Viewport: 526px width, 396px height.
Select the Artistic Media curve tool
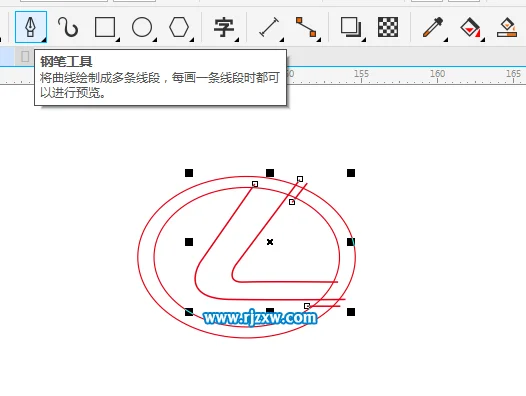click(68, 27)
